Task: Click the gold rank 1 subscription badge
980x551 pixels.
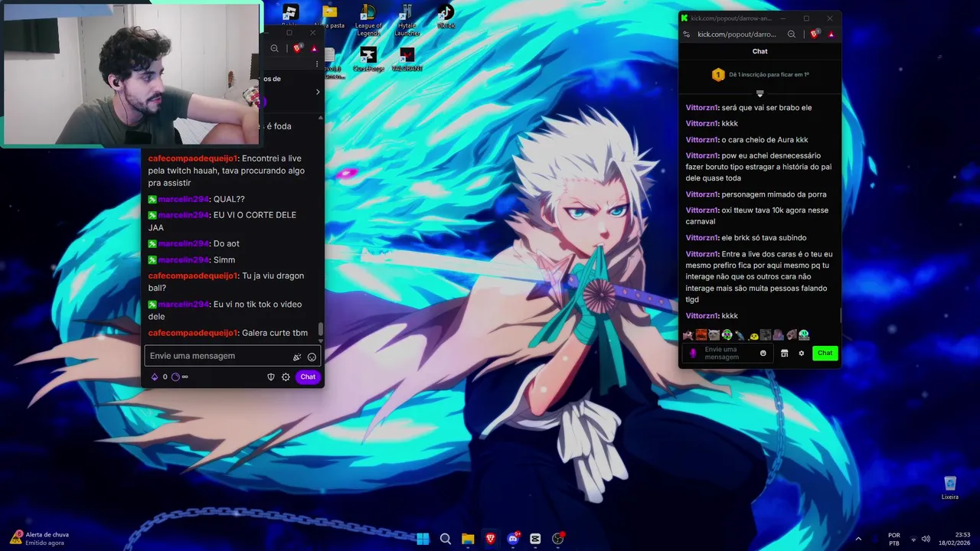Action: point(717,74)
